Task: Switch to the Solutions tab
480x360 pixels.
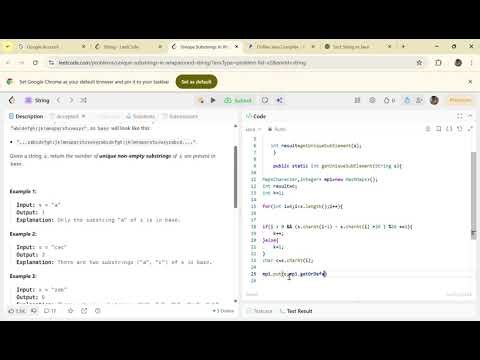Action: tap(141, 116)
